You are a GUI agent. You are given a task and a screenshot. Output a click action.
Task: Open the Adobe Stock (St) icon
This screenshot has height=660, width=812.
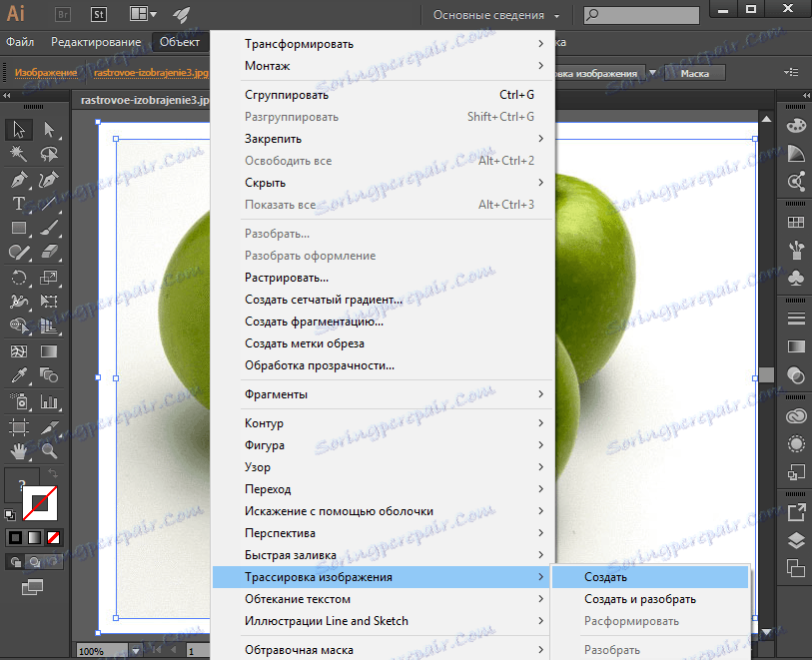[x=99, y=15]
